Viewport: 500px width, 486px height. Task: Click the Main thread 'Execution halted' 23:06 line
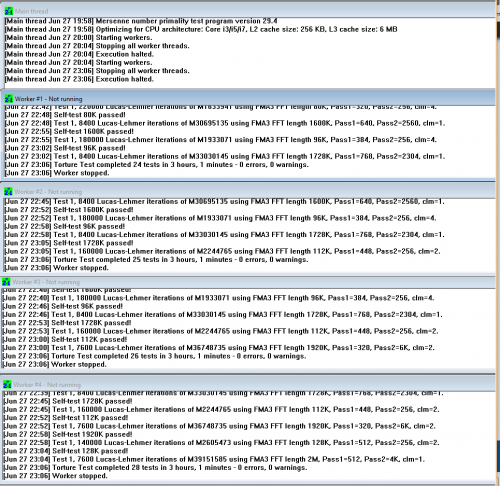(x=79, y=79)
